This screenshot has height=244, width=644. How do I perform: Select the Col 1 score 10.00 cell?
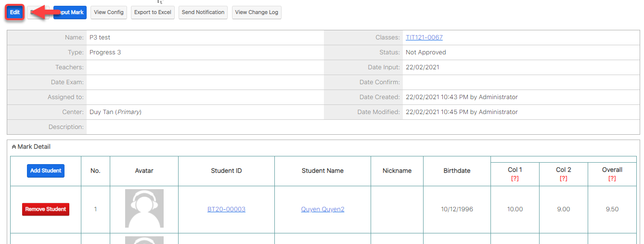[515, 209]
